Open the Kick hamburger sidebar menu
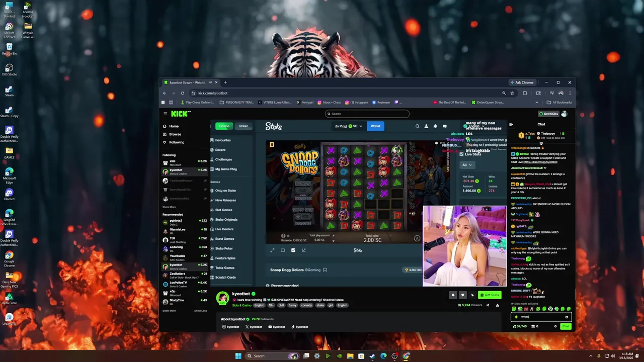Image resolution: width=644 pixels, height=362 pixels. [165, 114]
